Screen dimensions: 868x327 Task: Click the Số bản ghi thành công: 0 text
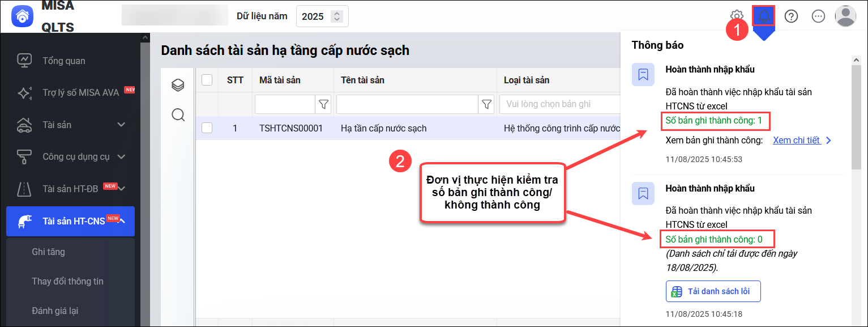coord(714,239)
